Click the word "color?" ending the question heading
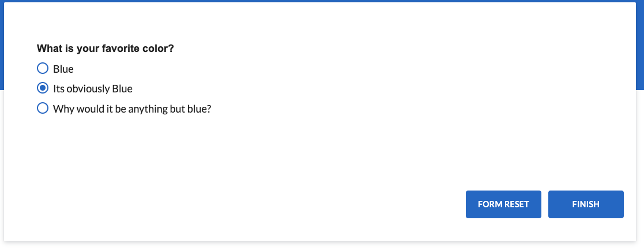This screenshot has width=644, height=250. (156, 48)
